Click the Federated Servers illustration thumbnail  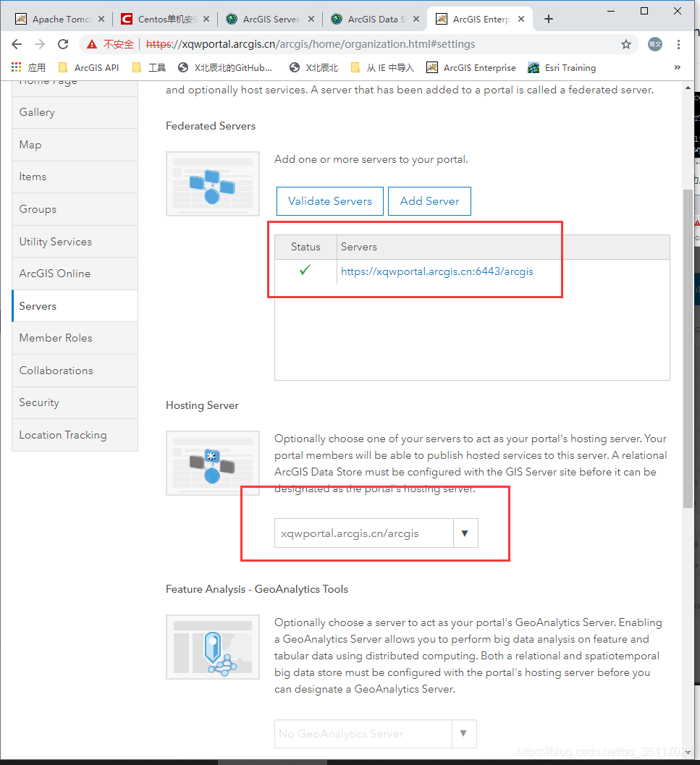[x=212, y=183]
